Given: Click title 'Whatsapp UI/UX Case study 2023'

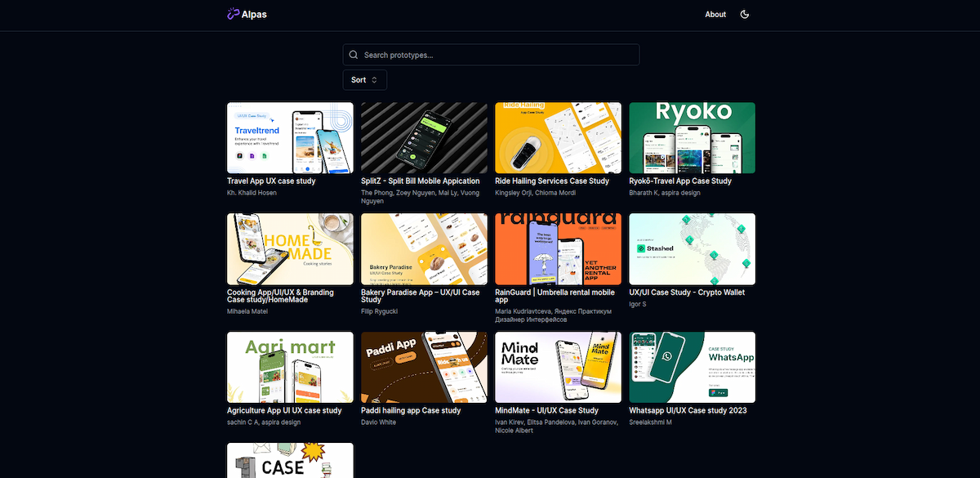Looking at the screenshot, I should [687, 410].
